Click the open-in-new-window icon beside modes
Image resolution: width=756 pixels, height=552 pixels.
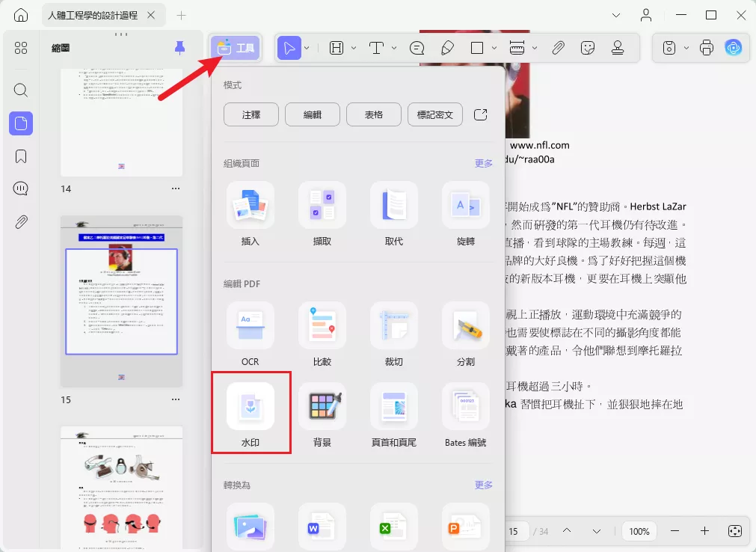pyautogui.click(x=481, y=114)
